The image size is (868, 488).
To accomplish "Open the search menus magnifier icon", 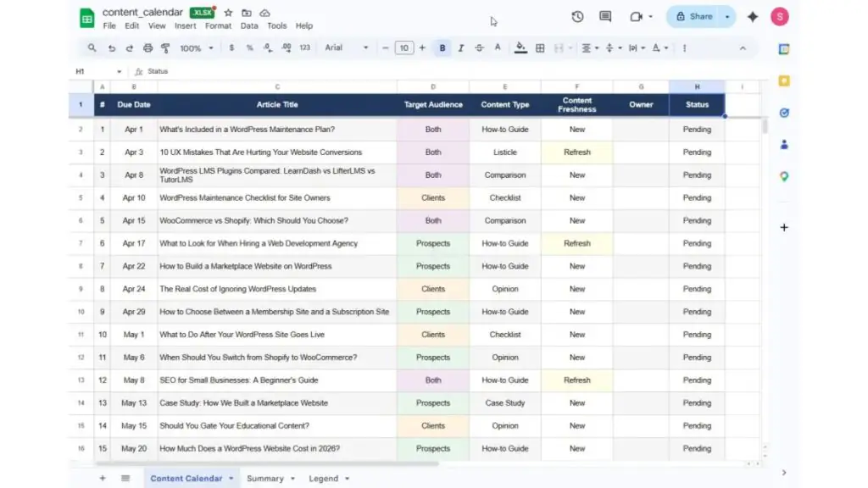I will 92,48.
